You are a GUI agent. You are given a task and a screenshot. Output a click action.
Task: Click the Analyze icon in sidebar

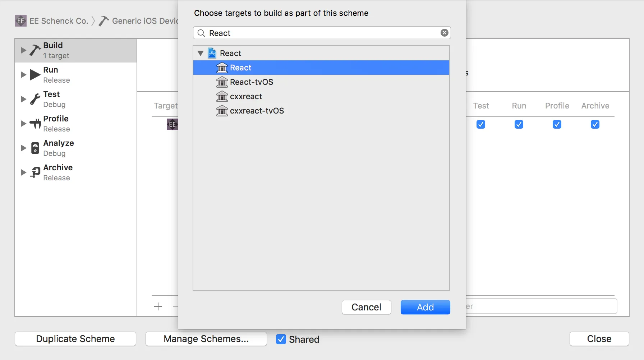(x=35, y=148)
